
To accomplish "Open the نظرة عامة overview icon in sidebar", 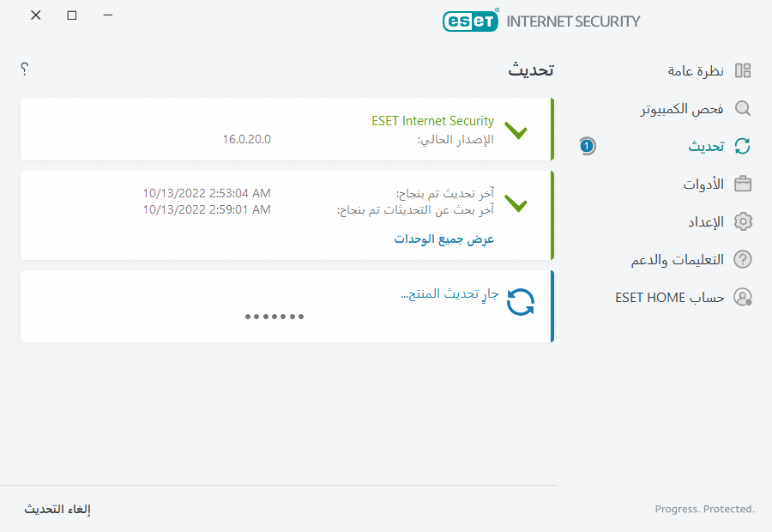I will 745,70.
